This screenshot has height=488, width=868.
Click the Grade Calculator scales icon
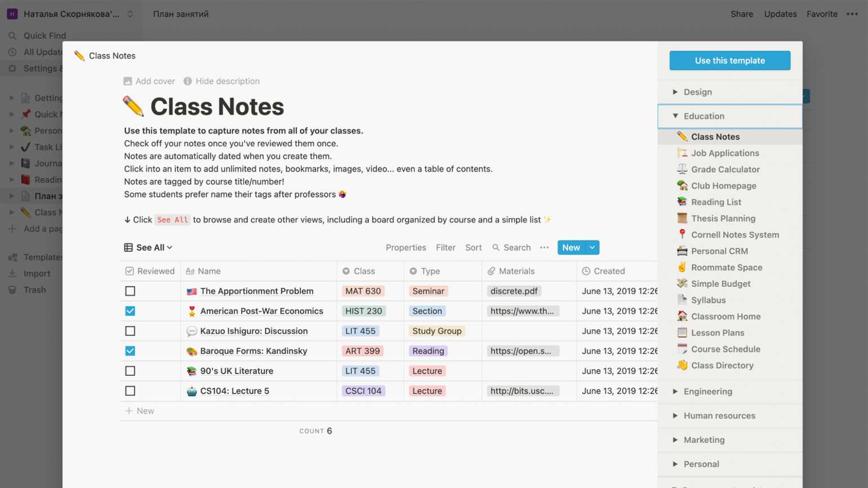click(682, 169)
